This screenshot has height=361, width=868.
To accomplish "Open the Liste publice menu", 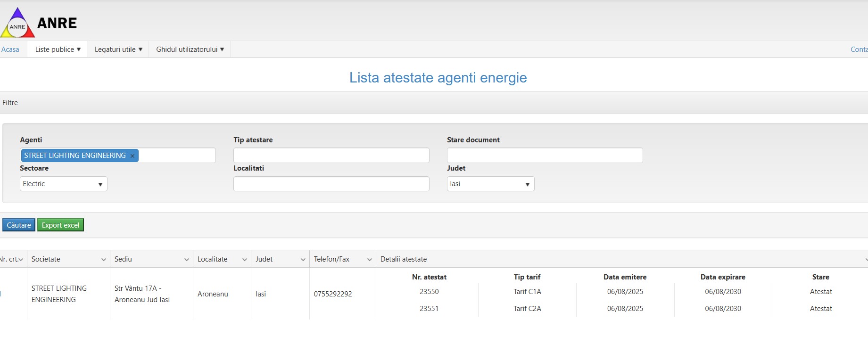I will click(x=58, y=49).
